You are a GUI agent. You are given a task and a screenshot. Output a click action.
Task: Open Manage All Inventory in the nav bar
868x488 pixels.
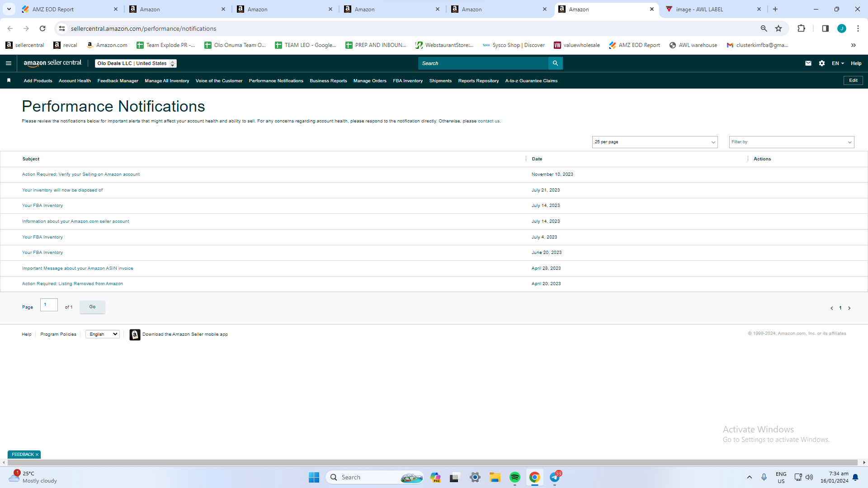point(167,81)
